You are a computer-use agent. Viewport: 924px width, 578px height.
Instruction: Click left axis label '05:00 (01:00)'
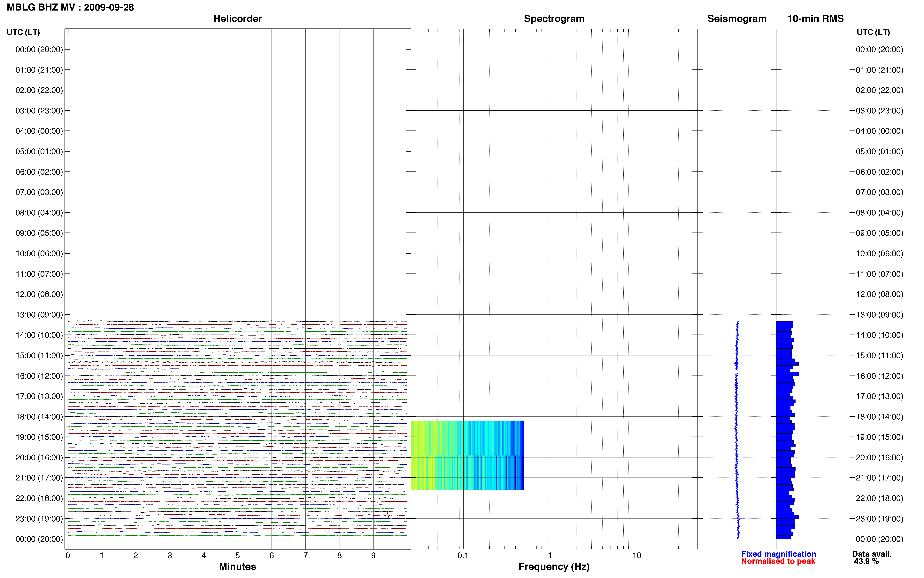pyautogui.click(x=39, y=151)
